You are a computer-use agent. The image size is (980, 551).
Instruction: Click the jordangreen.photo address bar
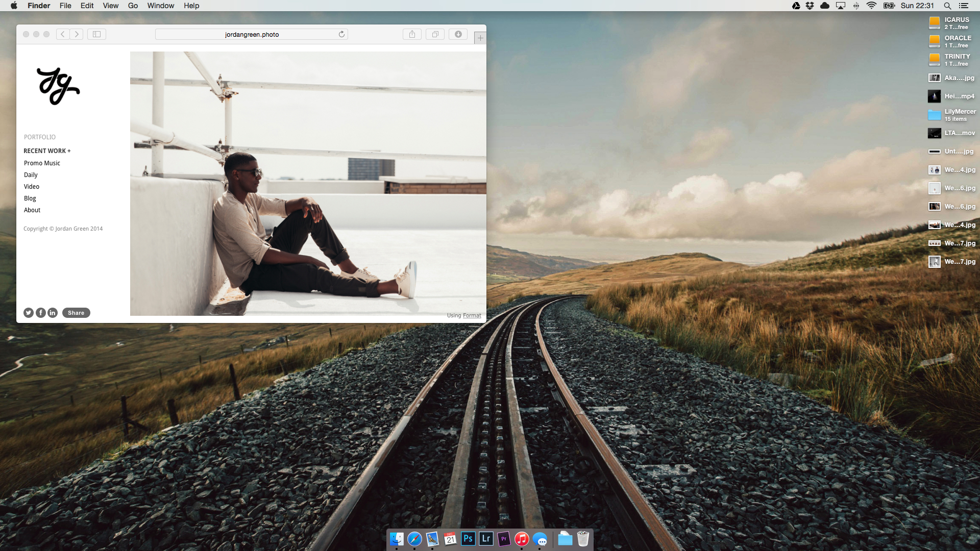[x=252, y=34]
